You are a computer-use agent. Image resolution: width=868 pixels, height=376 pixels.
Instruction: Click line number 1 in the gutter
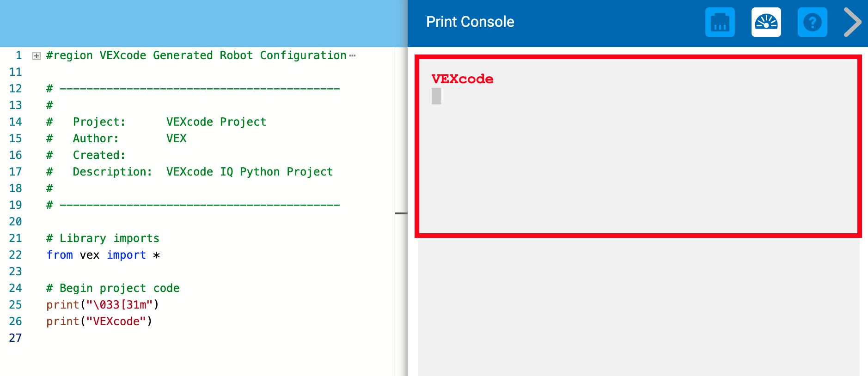click(x=18, y=55)
